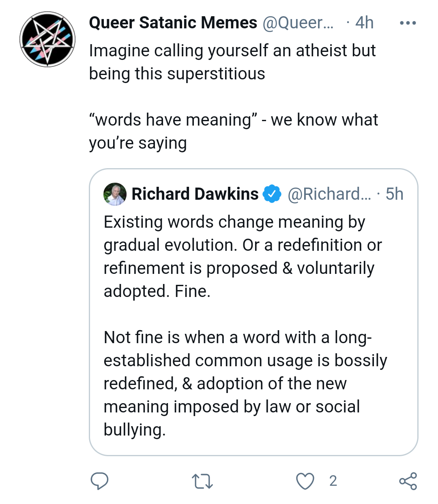Image resolution: width=438 pixels, height=504 pixels.
Task: Click the 4h timestamp of the tweet
Action: click(364, 23)
